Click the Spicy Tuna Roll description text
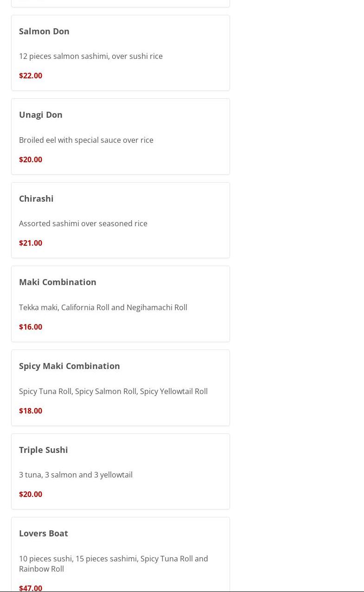The width and height of the screenshot is (364, 592). click(113, 391)
